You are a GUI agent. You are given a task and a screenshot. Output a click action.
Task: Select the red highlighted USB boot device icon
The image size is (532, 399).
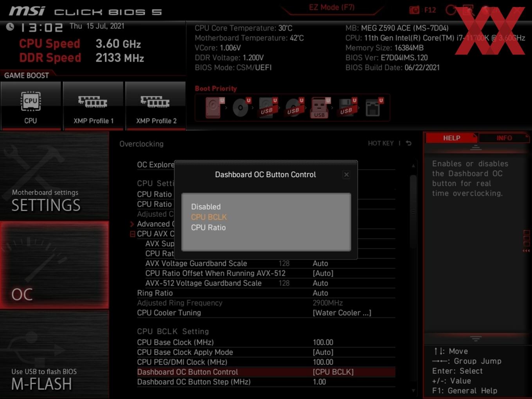[320, 108]
